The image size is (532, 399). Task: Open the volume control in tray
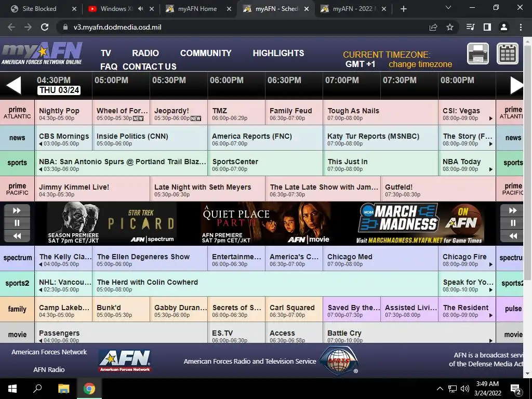point(465,389)
